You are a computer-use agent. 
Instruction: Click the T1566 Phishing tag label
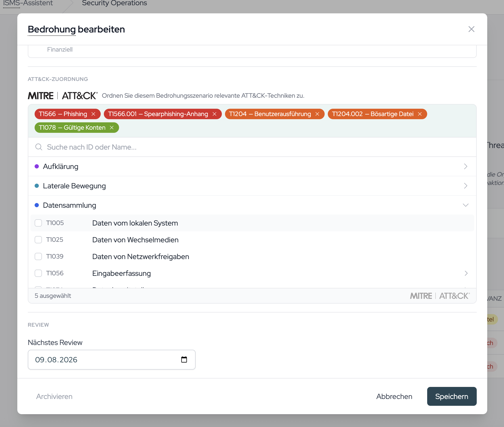pyautogui.click(x=63, y=114)
